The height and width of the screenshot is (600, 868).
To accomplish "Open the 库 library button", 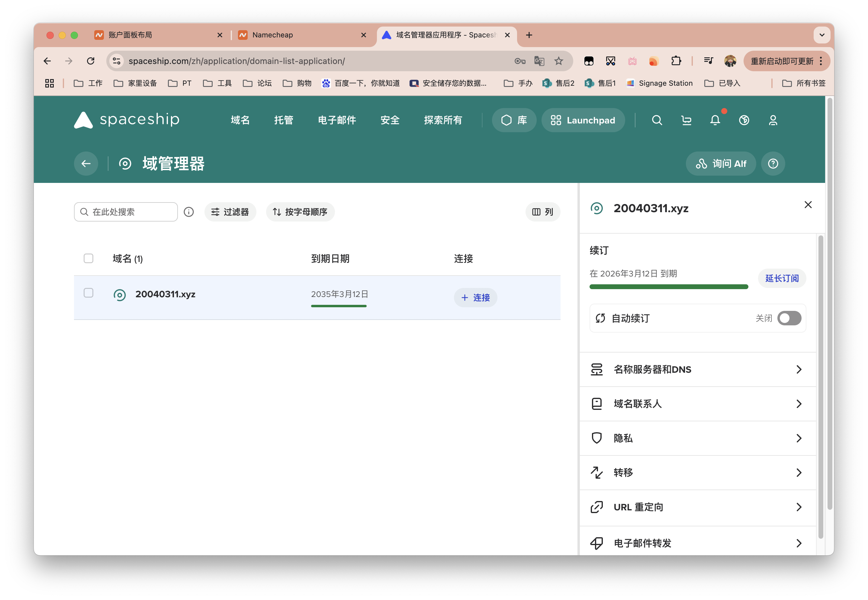I will 514,120.
